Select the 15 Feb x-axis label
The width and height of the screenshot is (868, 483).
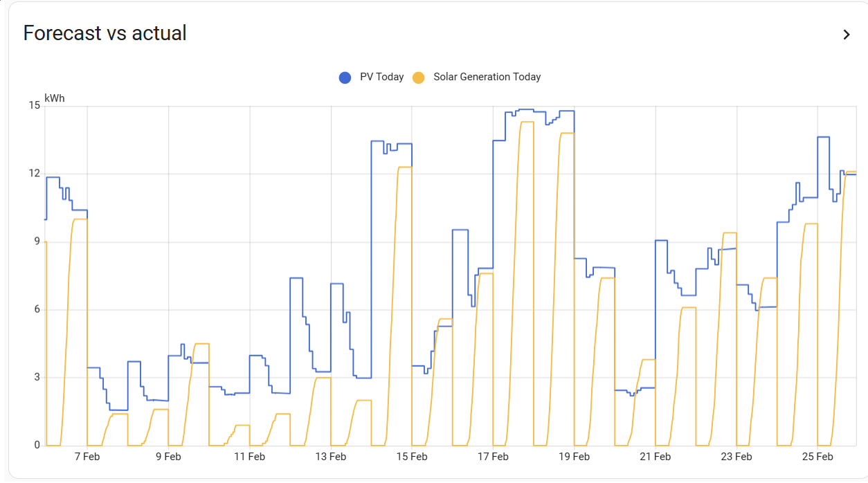pyautogui.click(x=412, y=457)
